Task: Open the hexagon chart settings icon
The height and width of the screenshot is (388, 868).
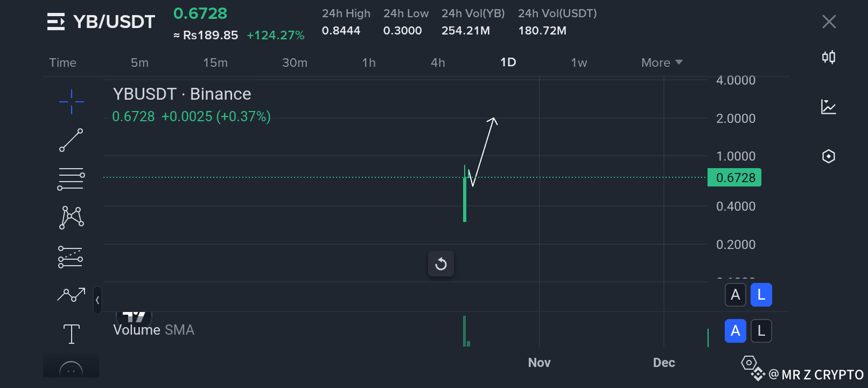Action: pos(829,156)
